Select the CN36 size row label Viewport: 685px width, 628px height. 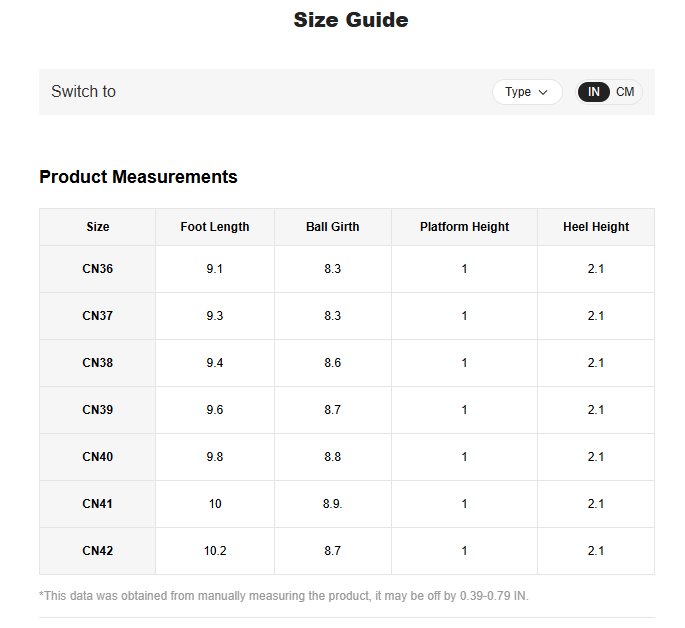(97, 269)
